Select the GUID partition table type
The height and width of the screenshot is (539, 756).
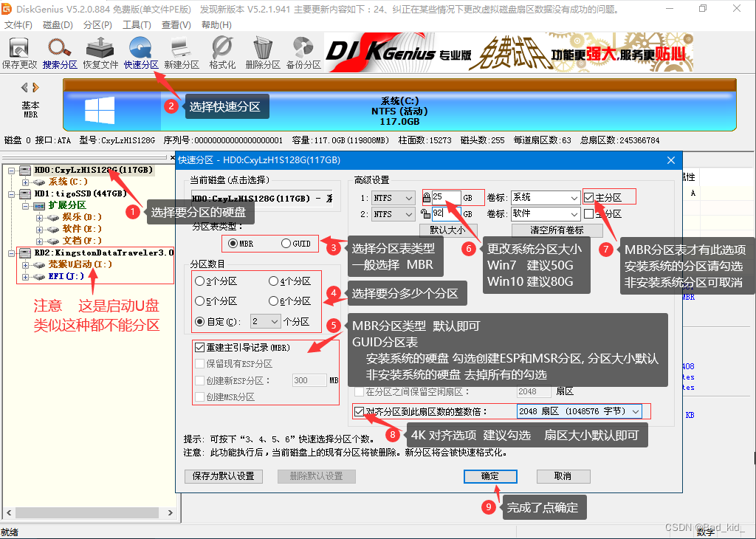(x=286, y=244)
